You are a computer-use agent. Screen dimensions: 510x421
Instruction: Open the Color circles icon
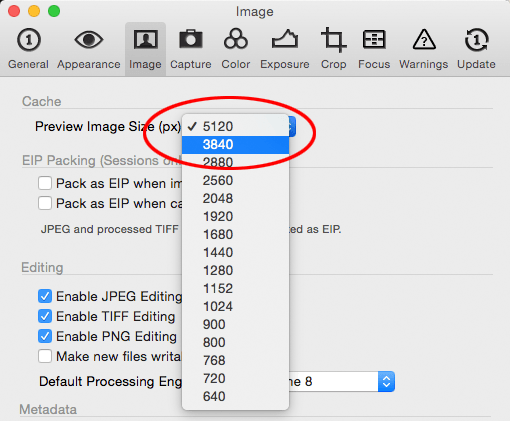236,39
